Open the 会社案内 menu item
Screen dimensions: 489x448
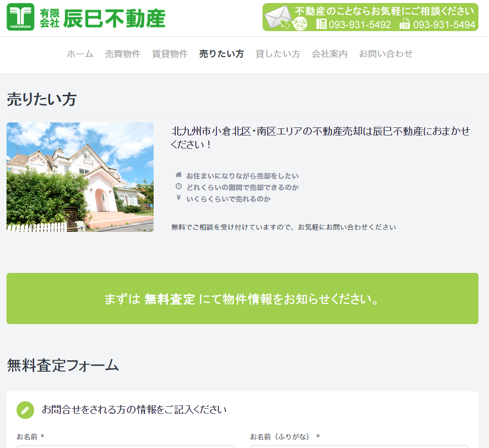pyautogui.click(x=329, y=54)
